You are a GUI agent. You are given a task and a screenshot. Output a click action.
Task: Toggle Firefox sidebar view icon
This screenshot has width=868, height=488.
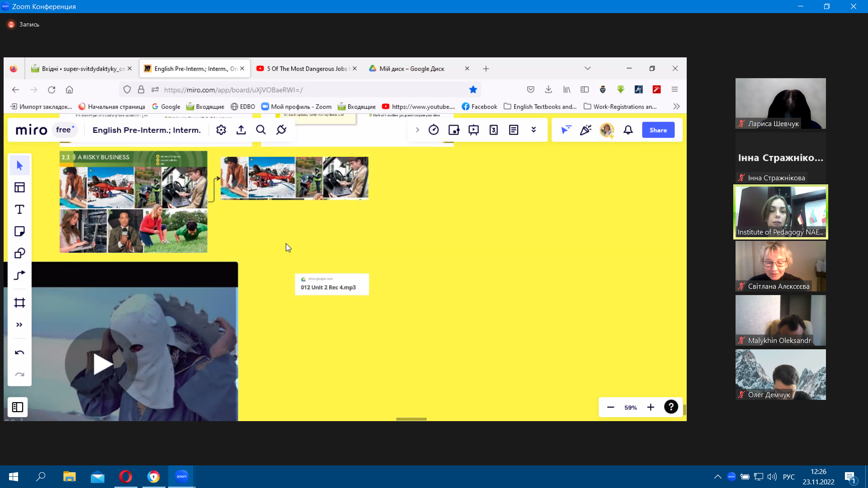[x=585, y=89]
